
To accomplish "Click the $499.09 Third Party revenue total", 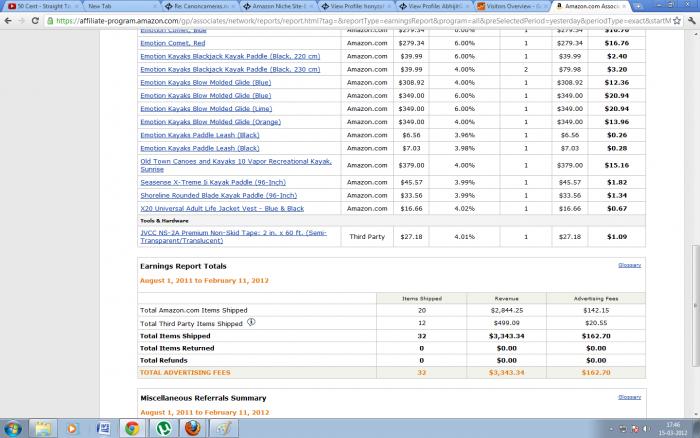I will (x=507, y=323).
